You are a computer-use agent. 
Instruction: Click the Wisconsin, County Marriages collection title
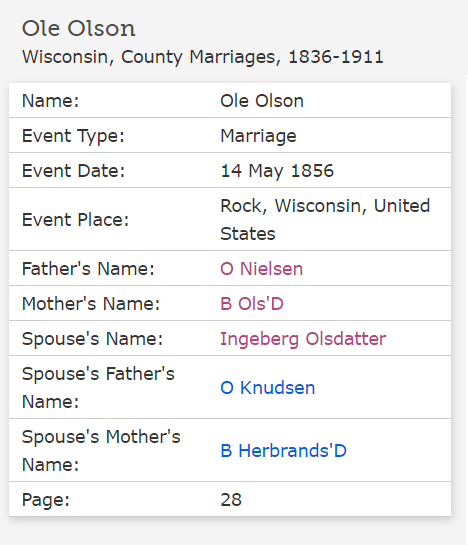(x=203, y=57)
